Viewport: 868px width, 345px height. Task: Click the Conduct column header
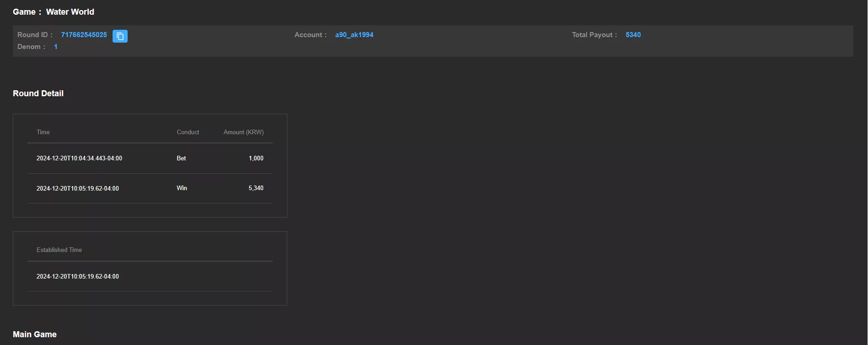tap(188, 132)
